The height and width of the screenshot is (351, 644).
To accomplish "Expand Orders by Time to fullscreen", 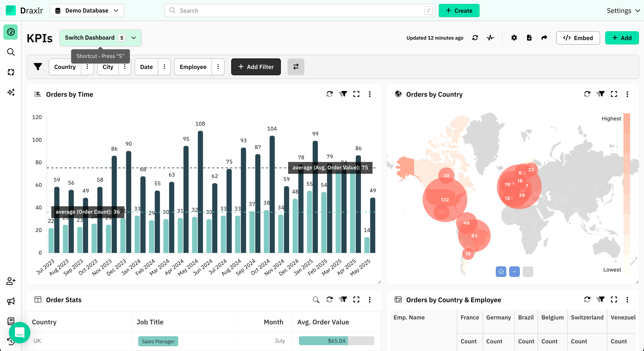I will click(x=356, y=94).
